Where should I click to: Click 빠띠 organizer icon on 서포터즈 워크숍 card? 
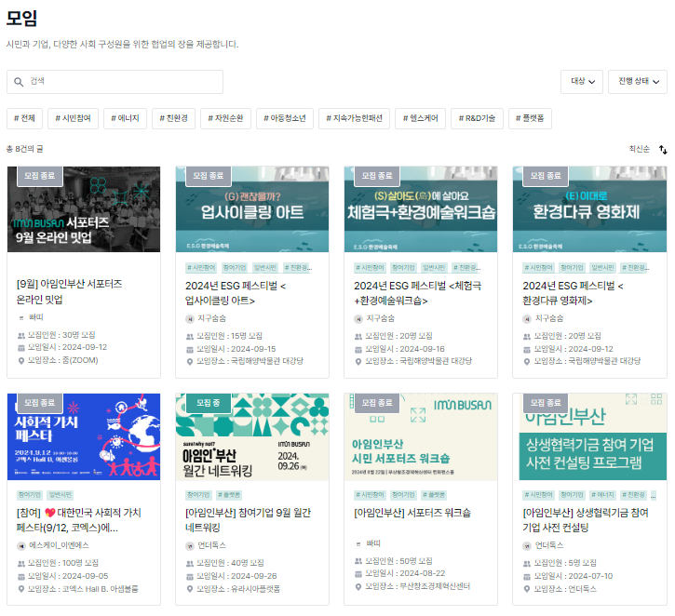[x=358, y=542]
